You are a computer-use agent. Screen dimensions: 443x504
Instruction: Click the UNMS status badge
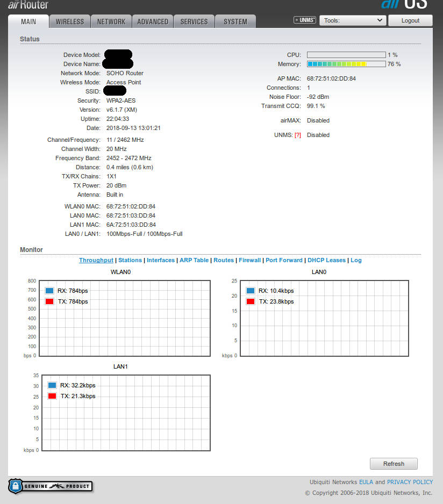[x=305, y=20]
